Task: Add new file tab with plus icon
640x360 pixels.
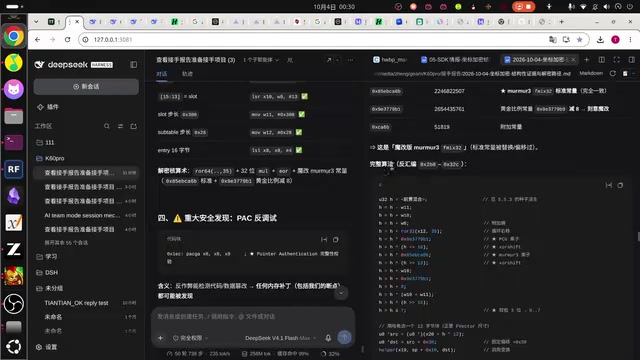Action: [x=587, y=60]
